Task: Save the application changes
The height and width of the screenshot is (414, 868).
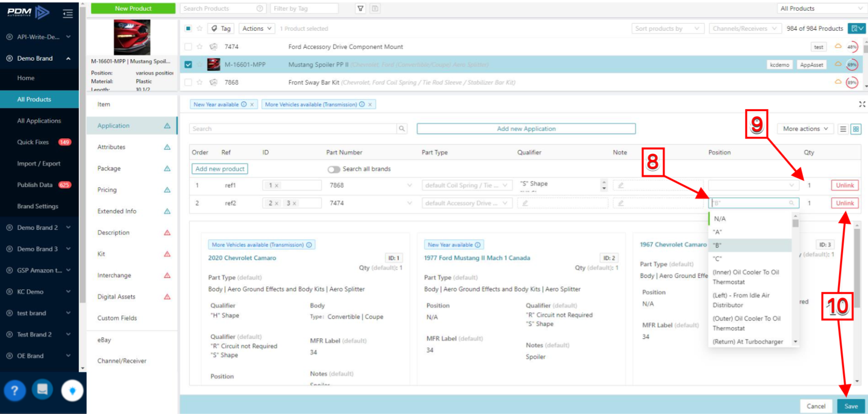Action: click(851, 406)
